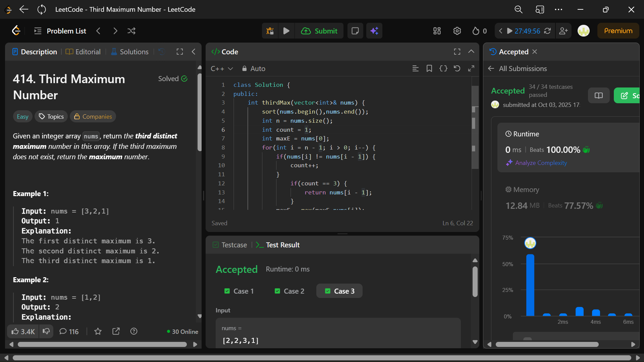Dislike the problem thumbs down
Viewport: 644px width, 362px height.
pyautogui.click(x=46, y=331)
